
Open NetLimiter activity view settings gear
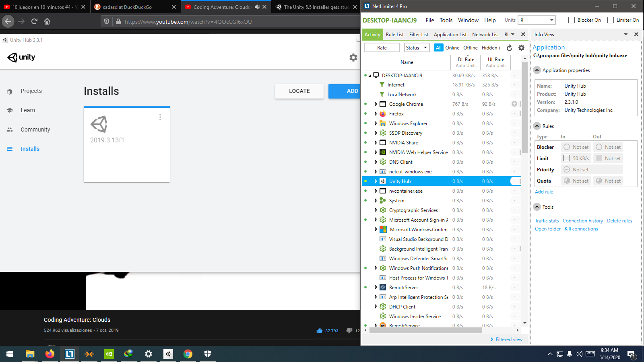(x=521, y=48)
